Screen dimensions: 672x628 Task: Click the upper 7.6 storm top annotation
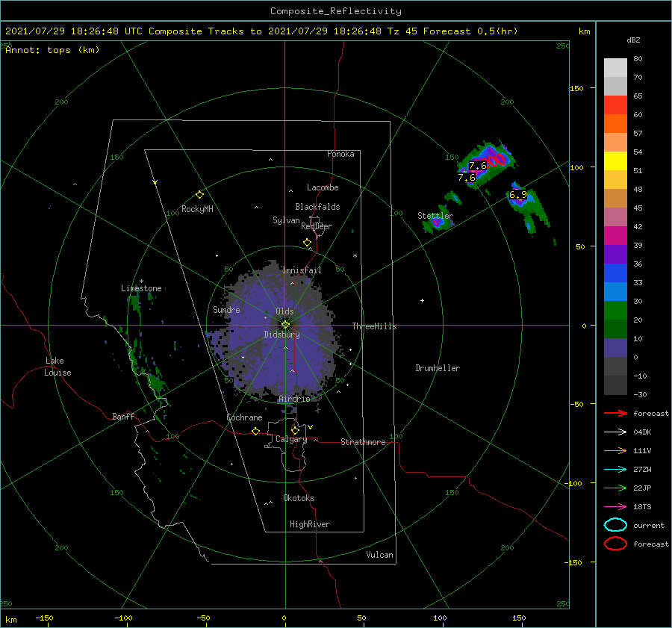click(x=477, y=166)
